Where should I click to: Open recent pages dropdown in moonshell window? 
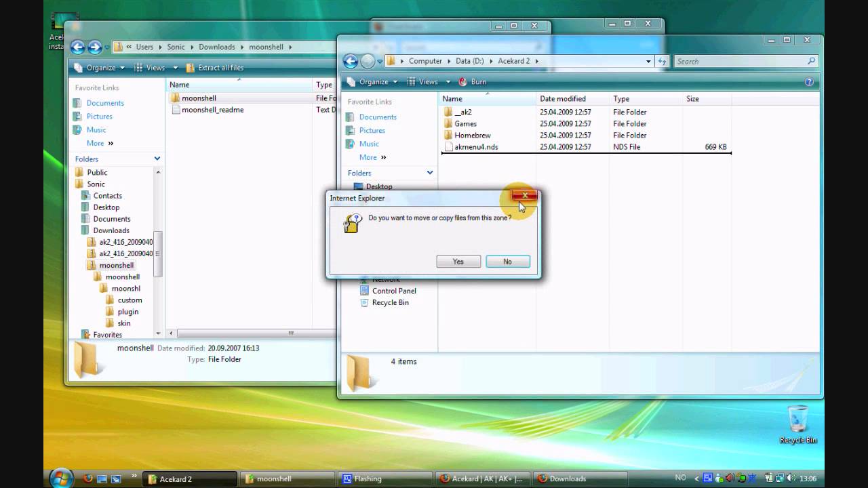coord(107,47)
